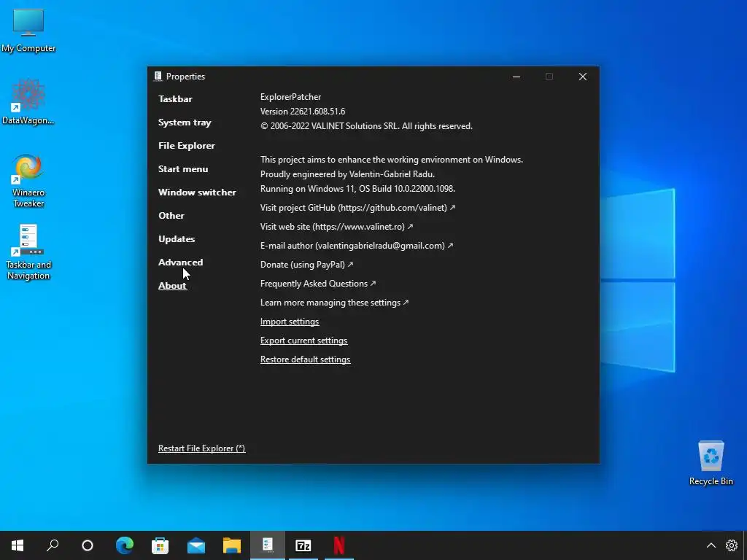Click the Windows 11 OS Build line

coord(357,189)
